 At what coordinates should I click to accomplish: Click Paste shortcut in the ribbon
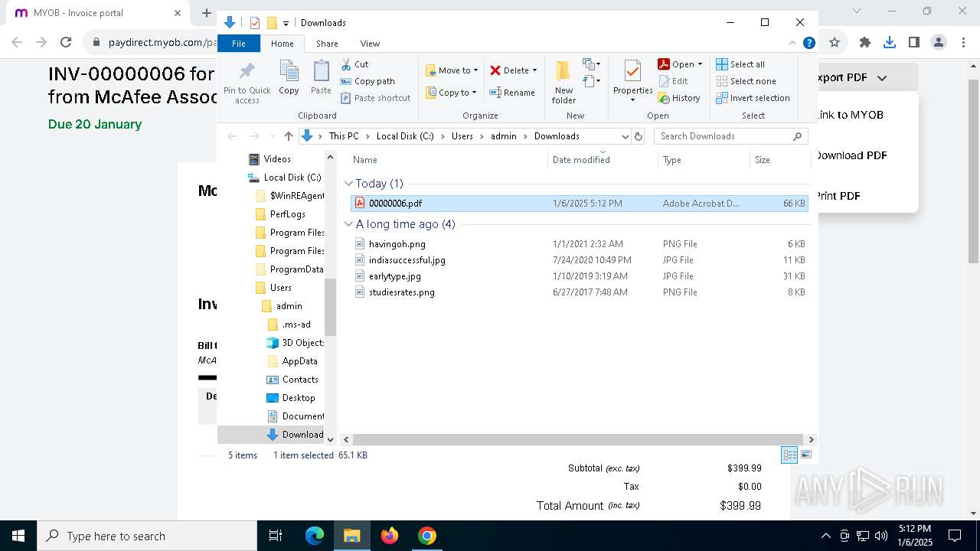coord(375,98)
